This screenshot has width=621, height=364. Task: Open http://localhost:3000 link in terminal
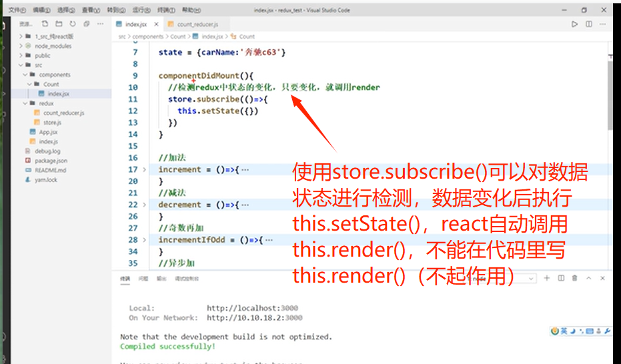tap(252, 308)
